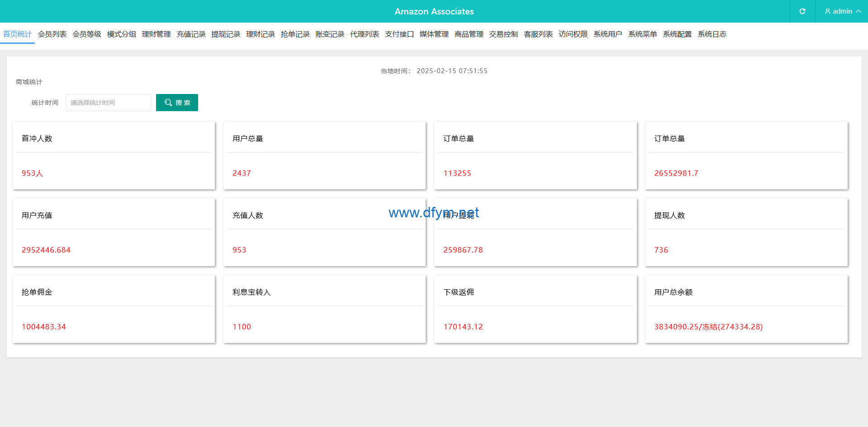The height and width of the screenshot is (427, 868).
Task: Click the admin user icon
Action: tap(828, 11)
